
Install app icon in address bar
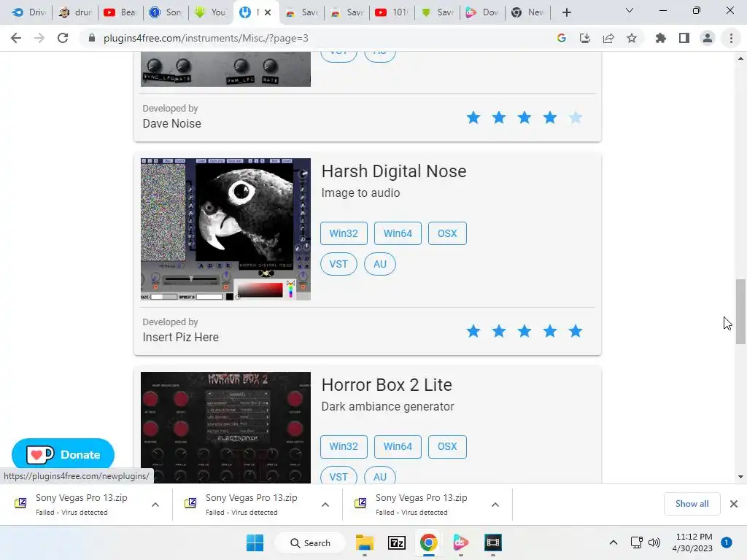pos(584,38)
